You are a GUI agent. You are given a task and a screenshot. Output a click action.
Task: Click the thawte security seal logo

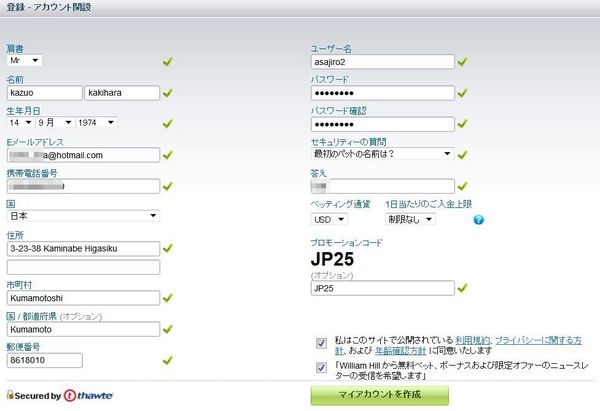pyautogui.click(x=88, y=395)
